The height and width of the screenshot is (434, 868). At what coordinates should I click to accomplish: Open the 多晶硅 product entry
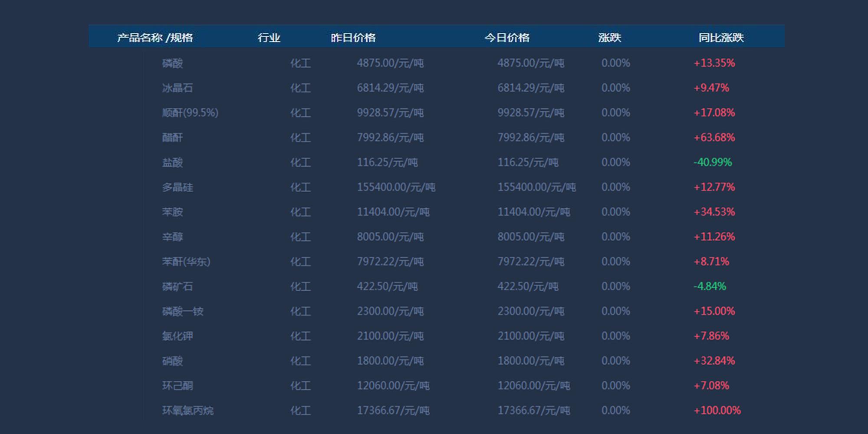pyautogui.click(x=177, y=187)
